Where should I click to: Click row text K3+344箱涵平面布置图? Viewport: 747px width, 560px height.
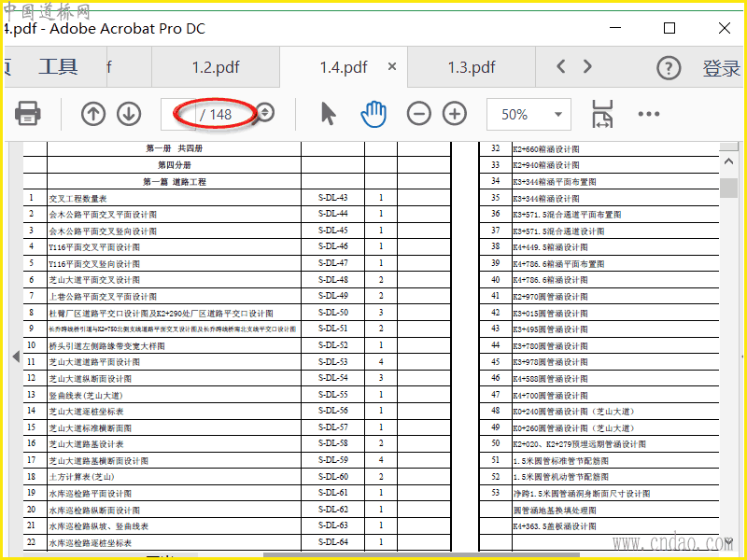(x=555, y=182)
